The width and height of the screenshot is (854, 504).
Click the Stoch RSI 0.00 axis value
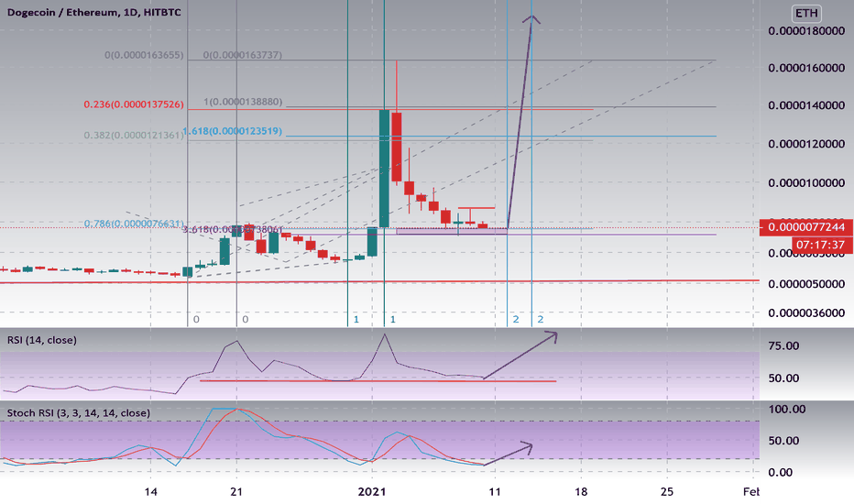coord(780,473)
